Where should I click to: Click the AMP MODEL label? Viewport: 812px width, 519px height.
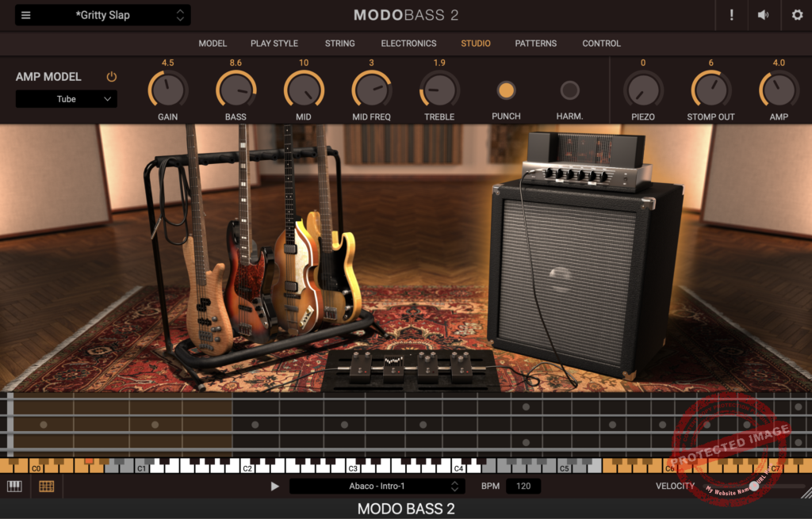pyautogui.click(x=48, y=77)
